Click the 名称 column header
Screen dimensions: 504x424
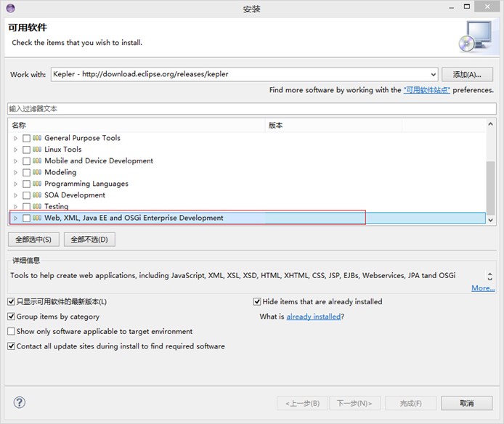click(x=137, y=126)
